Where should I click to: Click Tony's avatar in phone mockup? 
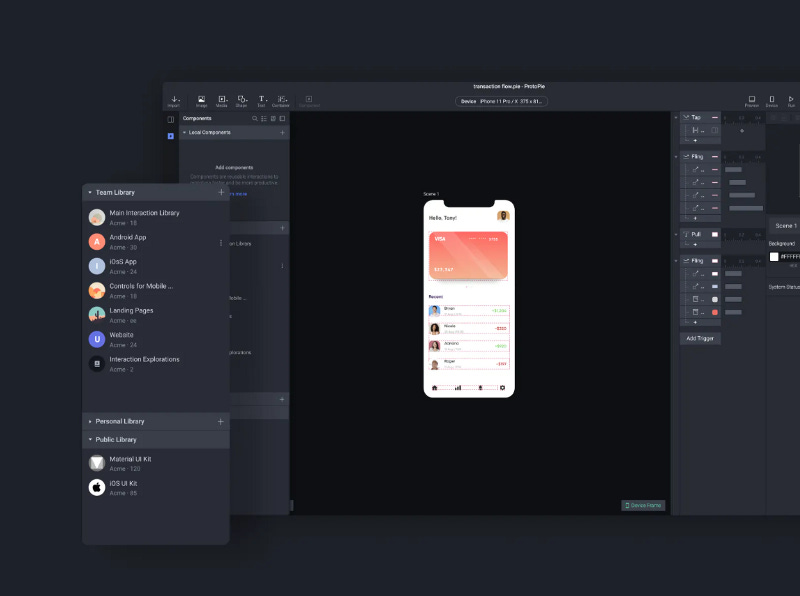coord(503,216)
